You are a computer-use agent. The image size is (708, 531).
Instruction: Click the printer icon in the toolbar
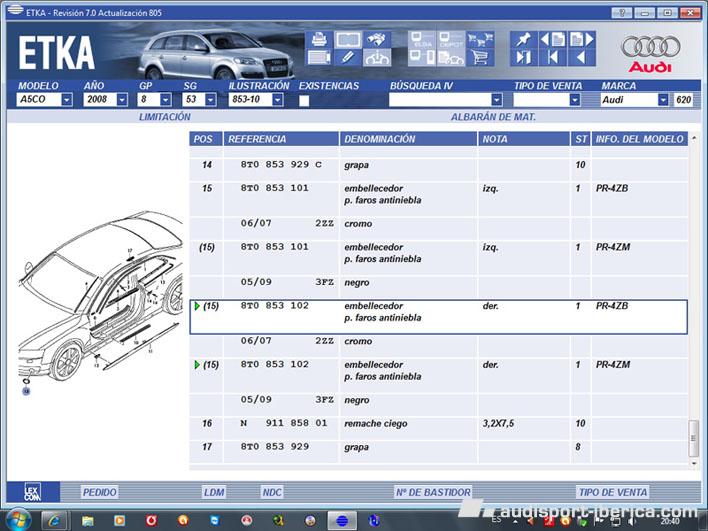coord(320,40)
